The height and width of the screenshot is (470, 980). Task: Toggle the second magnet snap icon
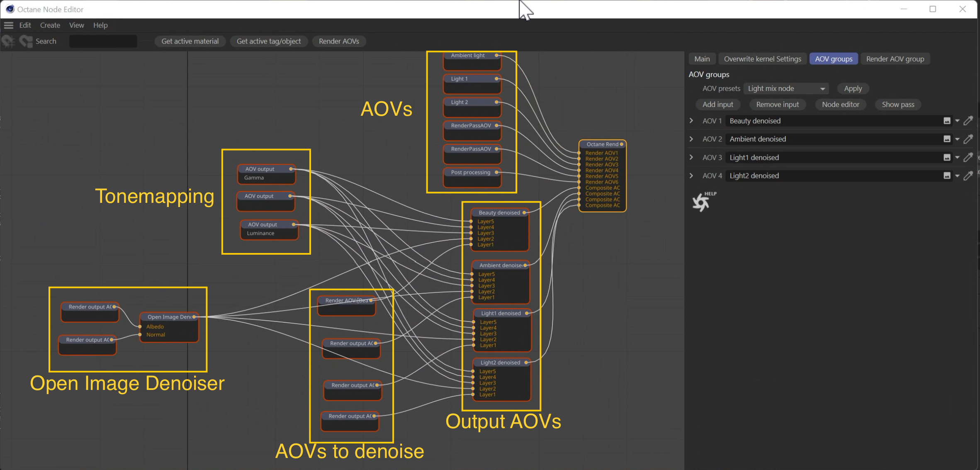pos(26,41)
